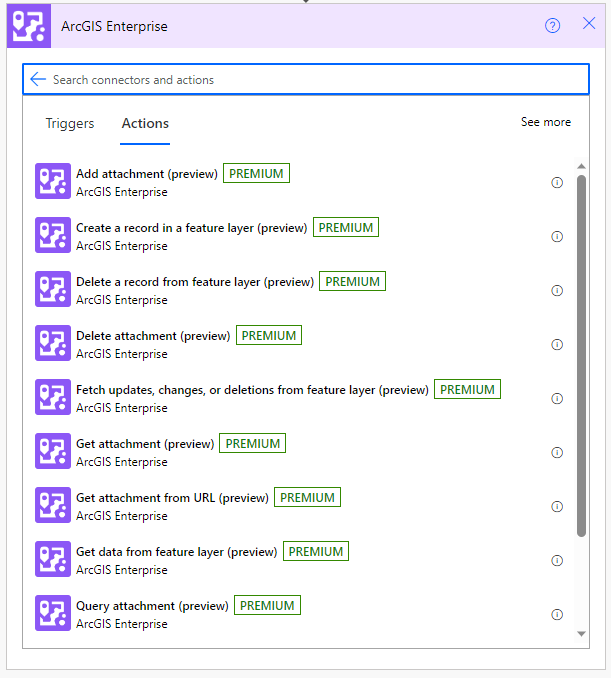This screenshot has height=678, width=611.
Task: Show info for Add attachment action
Action: 557,182
